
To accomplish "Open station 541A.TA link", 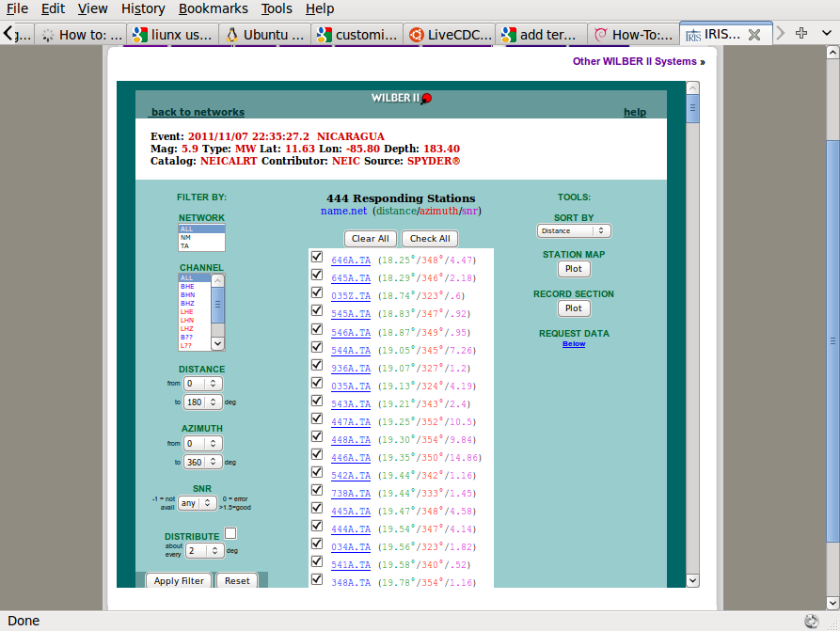I will [351, 565].
